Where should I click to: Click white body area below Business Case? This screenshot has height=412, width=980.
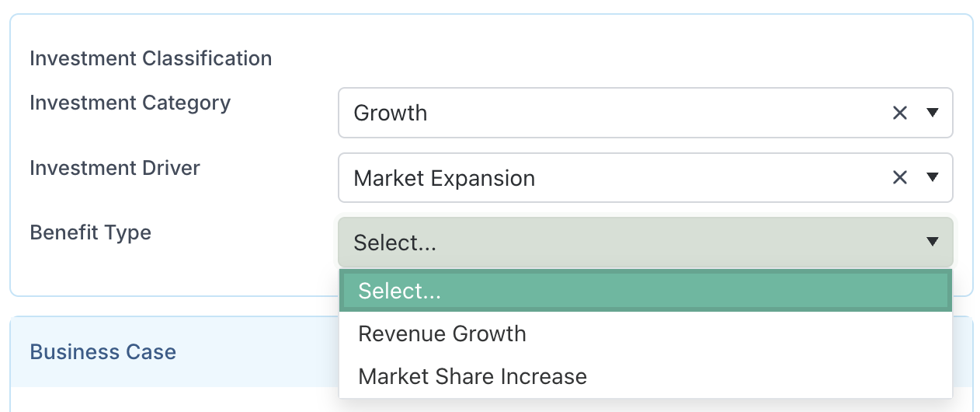coord(171,400)
